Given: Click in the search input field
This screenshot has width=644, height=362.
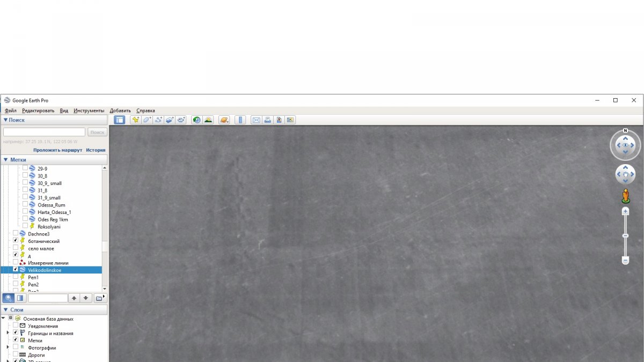Looking at the screenshot, I should [44, 132].
